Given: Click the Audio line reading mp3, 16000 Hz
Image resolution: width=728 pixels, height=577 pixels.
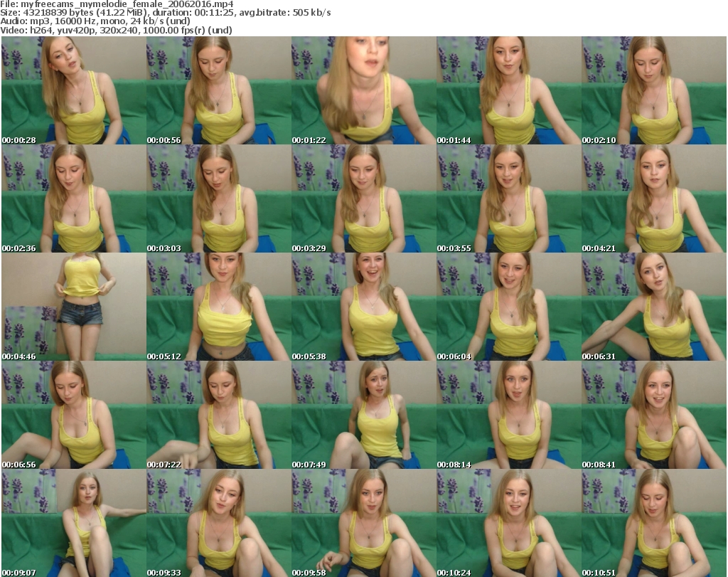Looking at the screenshot, I should tap(95, 21).
